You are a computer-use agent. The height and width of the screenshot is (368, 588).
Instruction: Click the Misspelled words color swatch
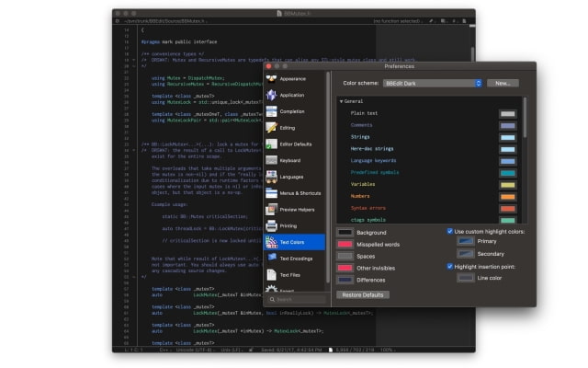pyautogui.click(x=345, y=244)
